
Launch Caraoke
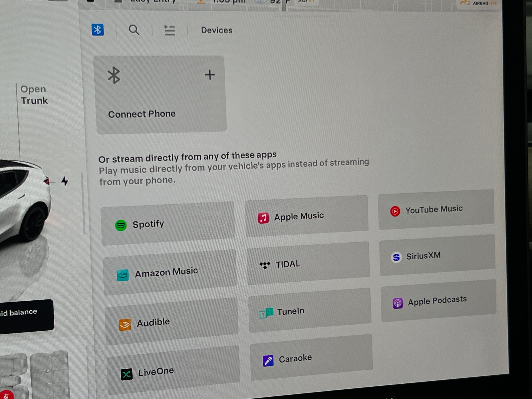pyautogui.click(x=311, y=357)
